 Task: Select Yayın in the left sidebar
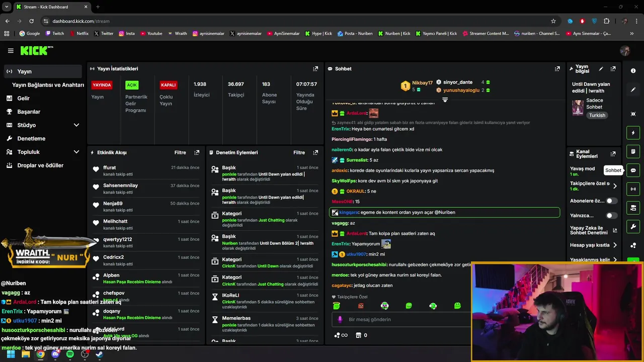42,71
